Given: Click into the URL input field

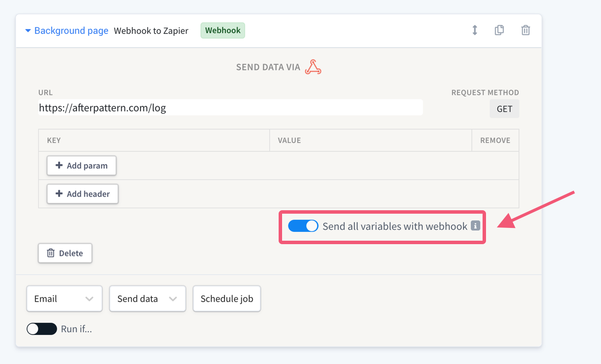Looking at the screenshot, I should tap(230, 108).
